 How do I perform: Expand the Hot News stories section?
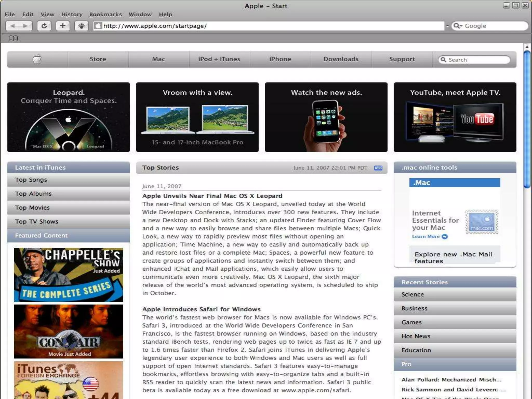click(x=455, y=336)
